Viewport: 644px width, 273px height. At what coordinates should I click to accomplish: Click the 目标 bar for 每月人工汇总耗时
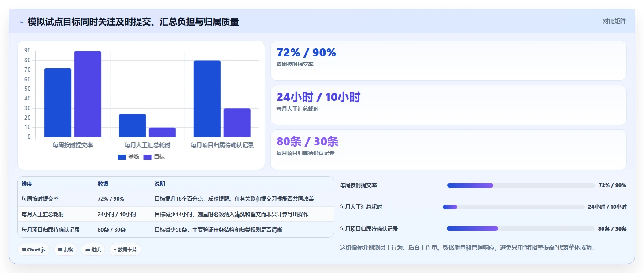162,132
